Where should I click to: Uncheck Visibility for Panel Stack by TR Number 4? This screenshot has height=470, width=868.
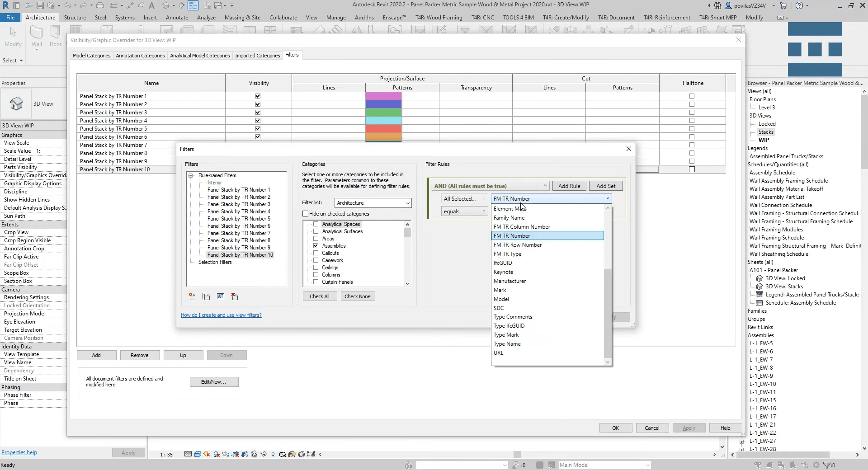pyautogui.click(x=258, y=120)
